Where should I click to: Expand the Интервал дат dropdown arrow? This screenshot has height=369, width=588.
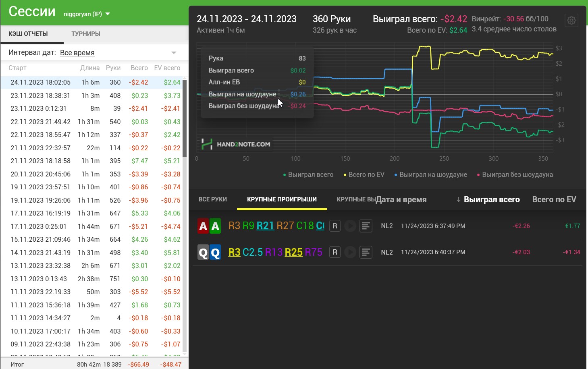click(174, 53)
